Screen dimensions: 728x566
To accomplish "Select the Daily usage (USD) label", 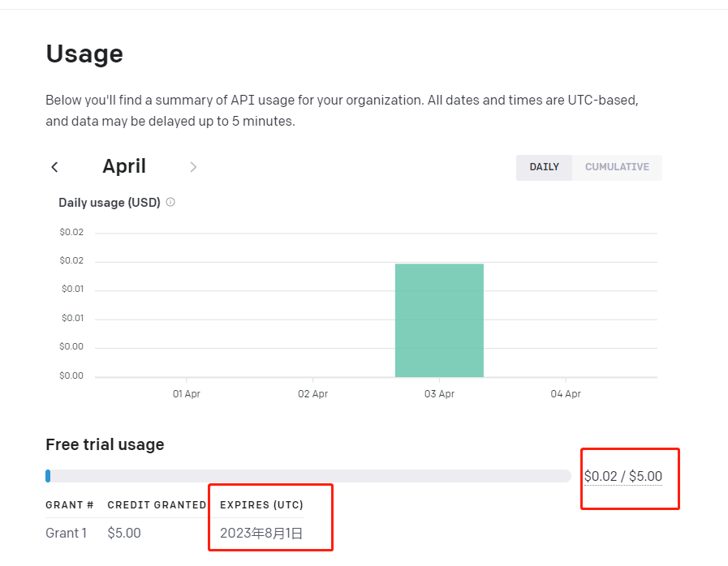I will [x=110, y=203].
